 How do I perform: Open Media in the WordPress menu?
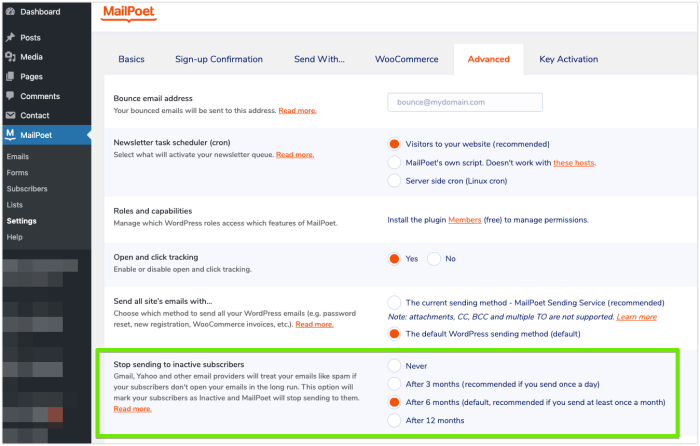pos(31,57)
